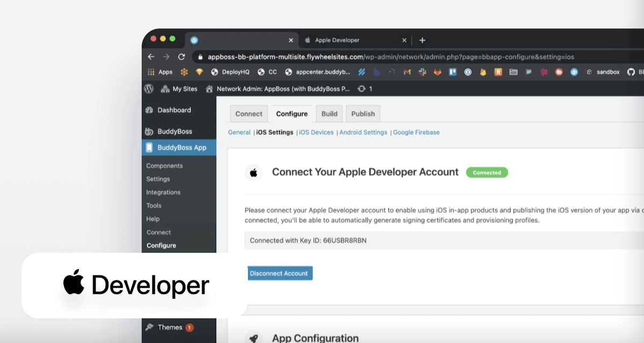The image size is (644, 343).
Task: Click the green Connected status badge
Action: click(x=487, y=173)
